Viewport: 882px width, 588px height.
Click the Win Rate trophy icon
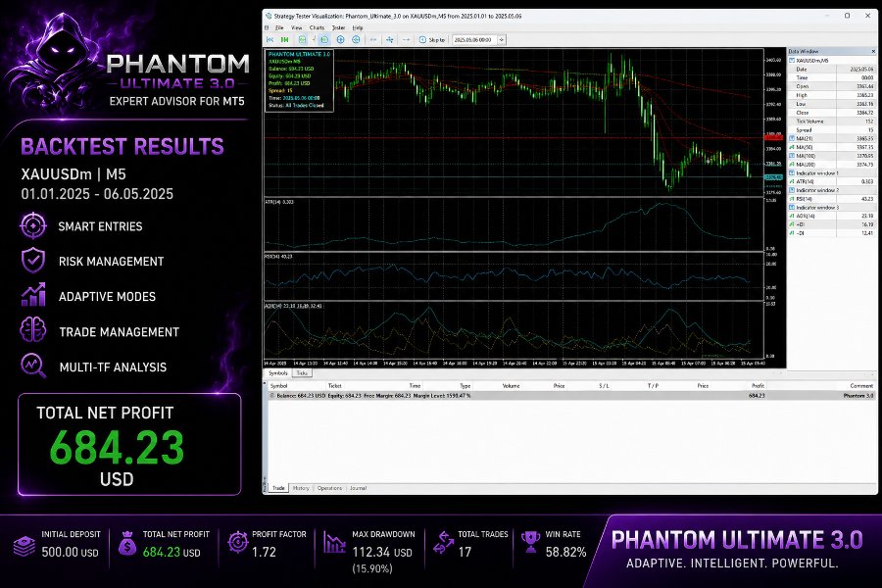tap(530, 542)
